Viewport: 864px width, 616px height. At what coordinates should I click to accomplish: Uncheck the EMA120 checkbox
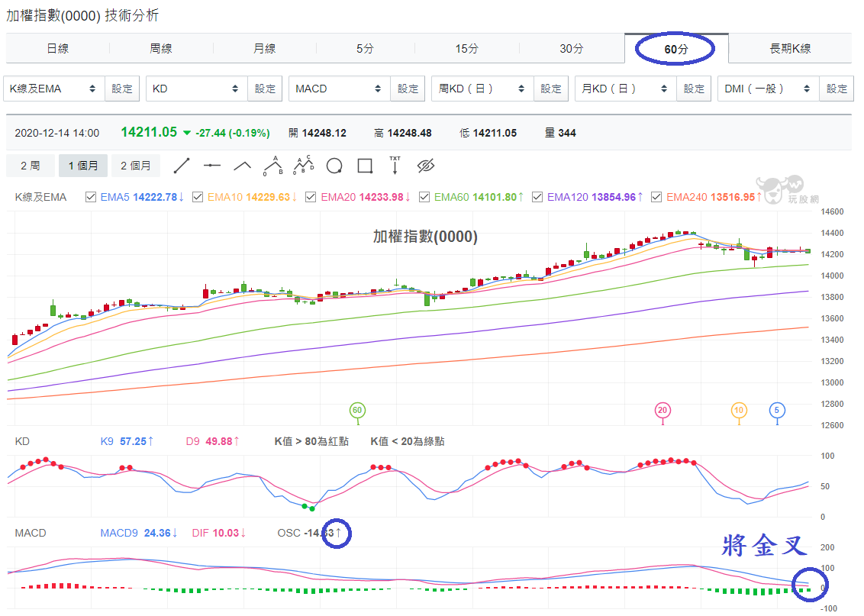point(537,197)
